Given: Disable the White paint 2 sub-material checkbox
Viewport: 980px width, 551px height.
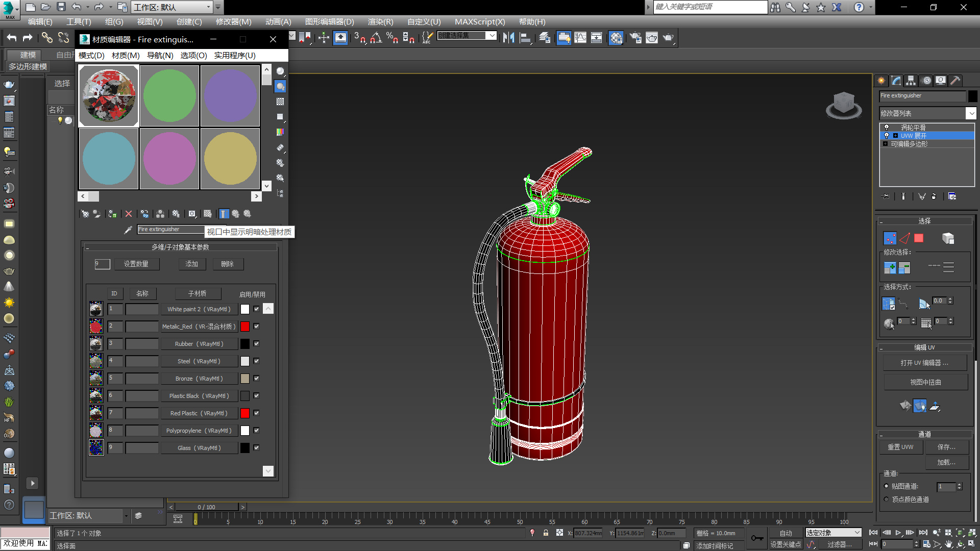Looking at the screenshot, I should (x=256, y=309).
